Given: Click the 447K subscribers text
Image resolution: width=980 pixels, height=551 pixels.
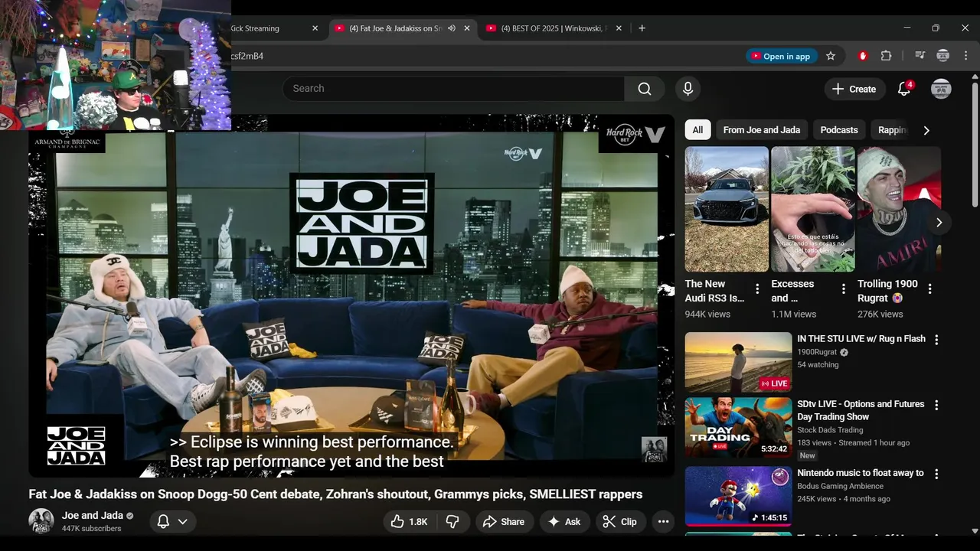Looking at the screenshot, I should (x=92, y=529).
